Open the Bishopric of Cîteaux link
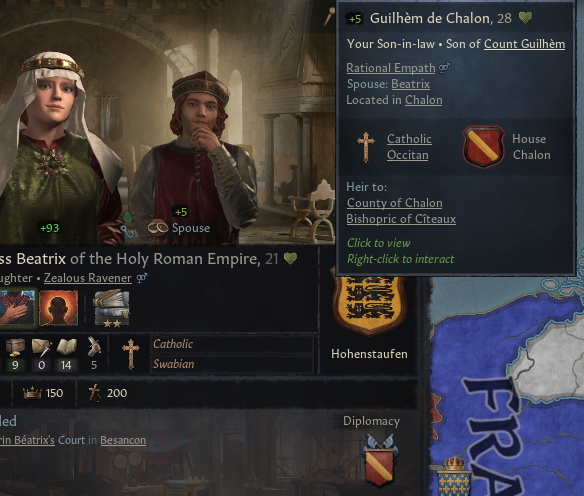Image resolution: width=584 pixels, height=496 pixels. click(401, 219)
